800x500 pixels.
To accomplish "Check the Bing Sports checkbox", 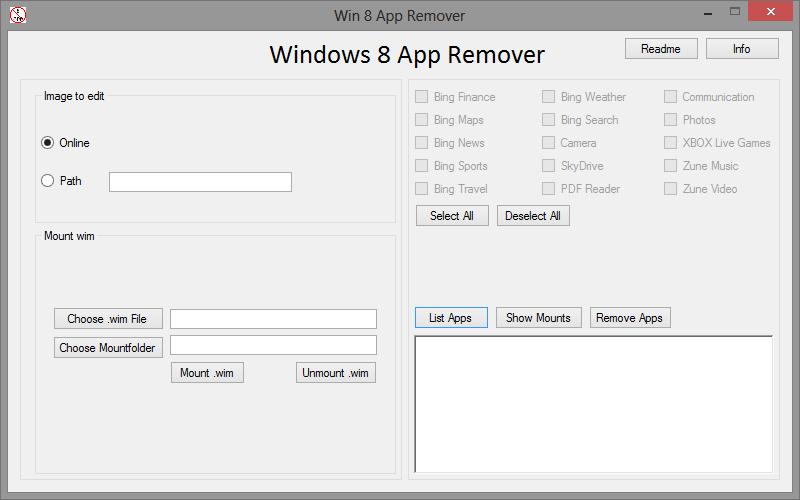I will 421,165.
